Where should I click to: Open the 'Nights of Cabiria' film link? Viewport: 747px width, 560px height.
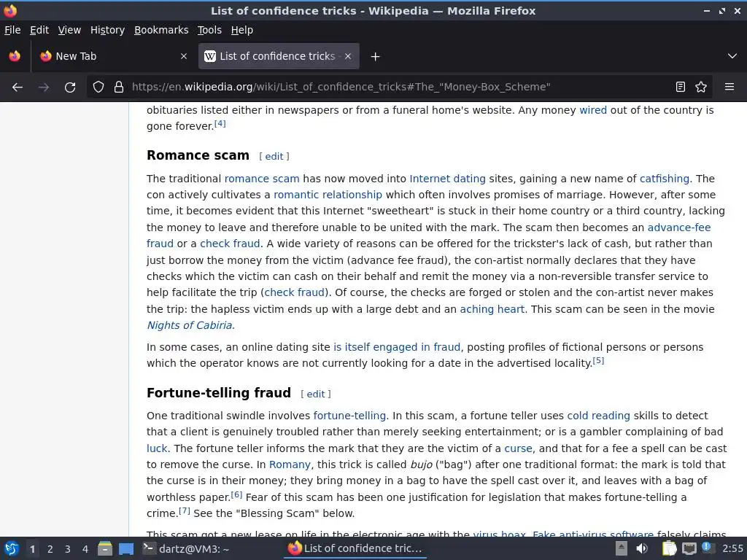pyautogui.click(x=190, y=326)
